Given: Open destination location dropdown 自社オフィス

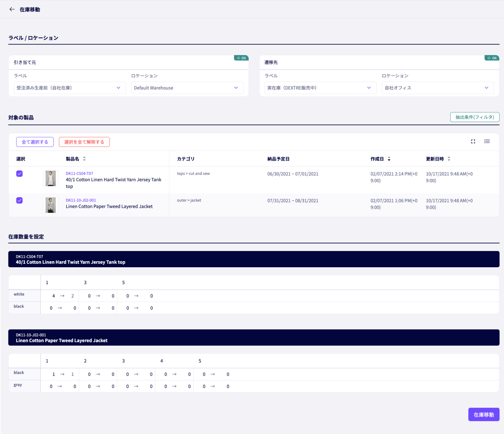Looking at the screenshot, I should (x=438, y=88).
